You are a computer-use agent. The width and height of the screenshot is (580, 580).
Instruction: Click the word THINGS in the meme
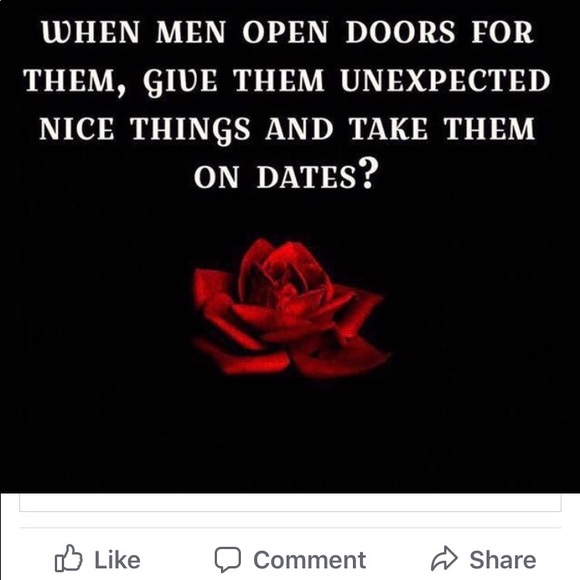pyautogui.click(x=191, y=131)
